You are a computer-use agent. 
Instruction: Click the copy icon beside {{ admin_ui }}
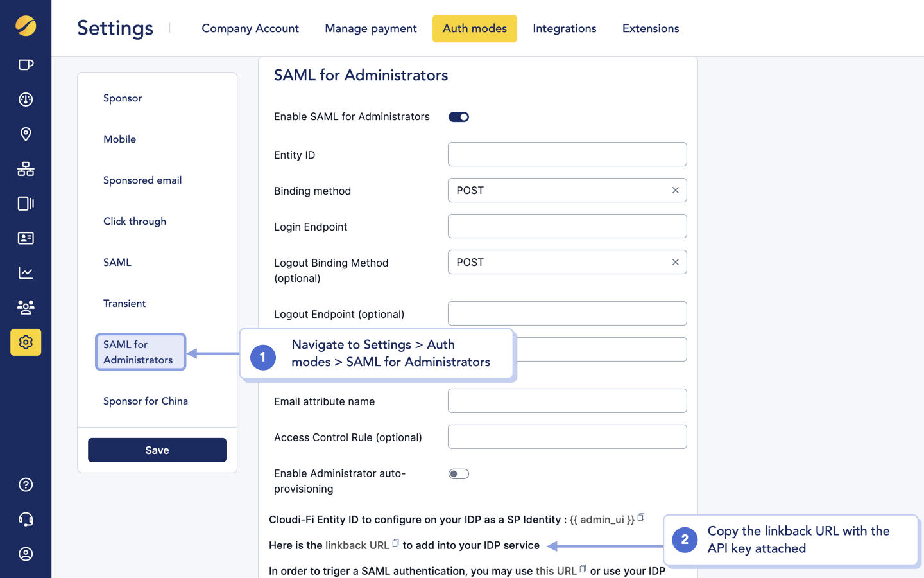(640, 517)
